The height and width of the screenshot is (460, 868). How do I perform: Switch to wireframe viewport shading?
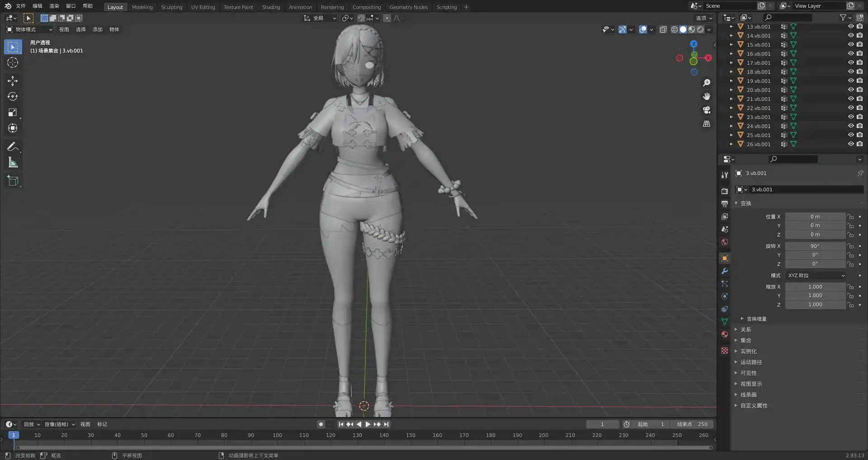click(x=675, y=29)
